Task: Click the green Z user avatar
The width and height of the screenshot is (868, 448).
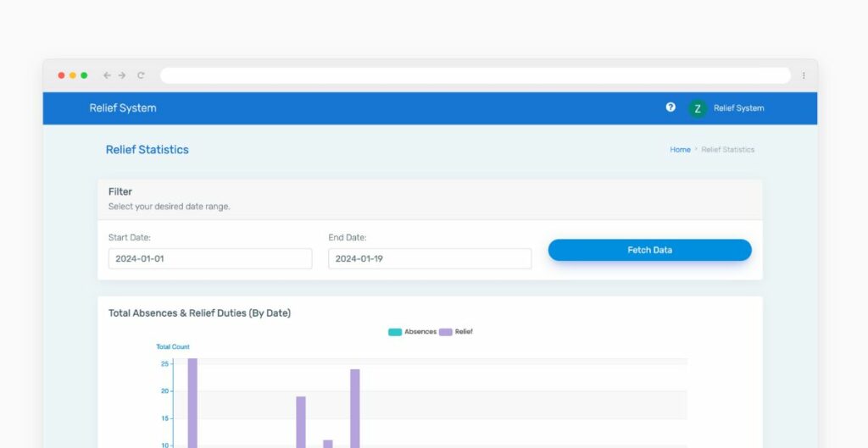Action: 697,108
